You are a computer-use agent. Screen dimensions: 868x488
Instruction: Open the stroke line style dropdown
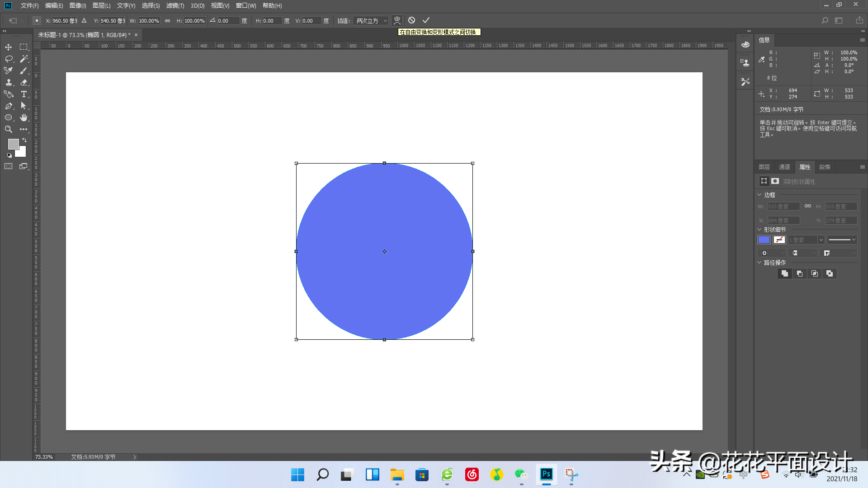842,240
